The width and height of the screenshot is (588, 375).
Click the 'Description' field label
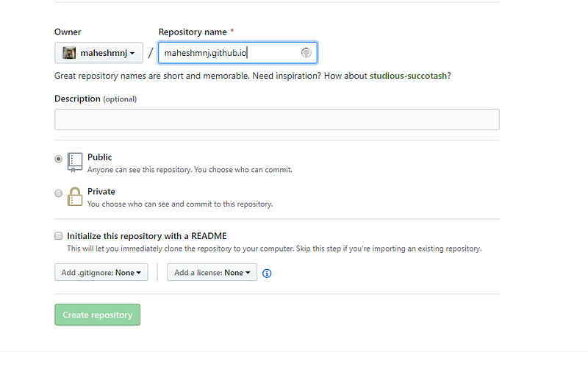pos(77,99)
